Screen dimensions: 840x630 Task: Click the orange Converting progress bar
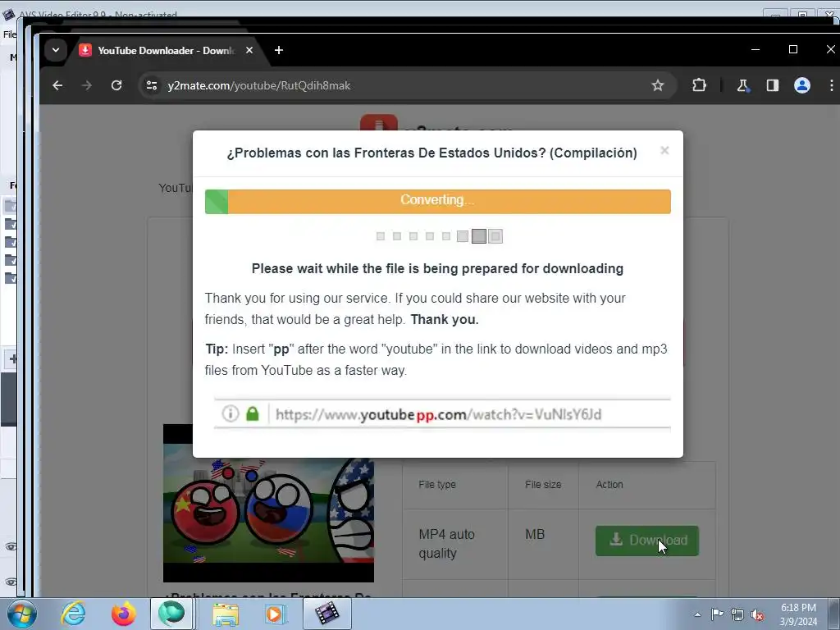[438, 202]
